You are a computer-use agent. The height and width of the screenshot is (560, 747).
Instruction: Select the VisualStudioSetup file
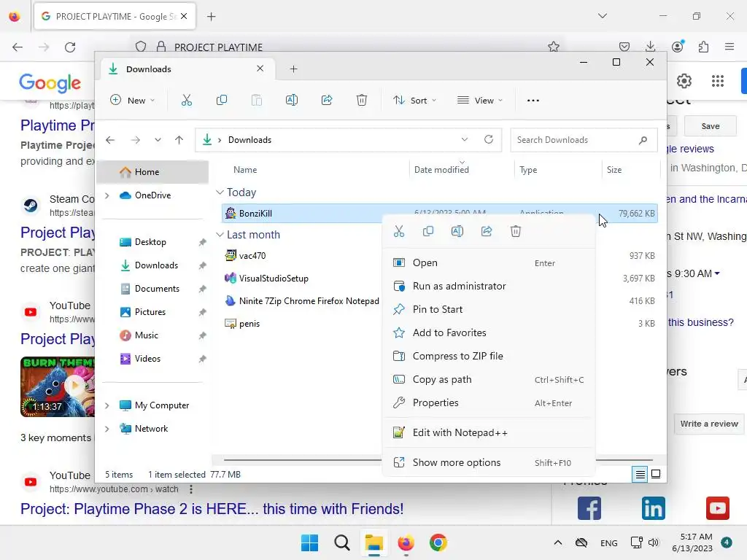tap(274, 279)
